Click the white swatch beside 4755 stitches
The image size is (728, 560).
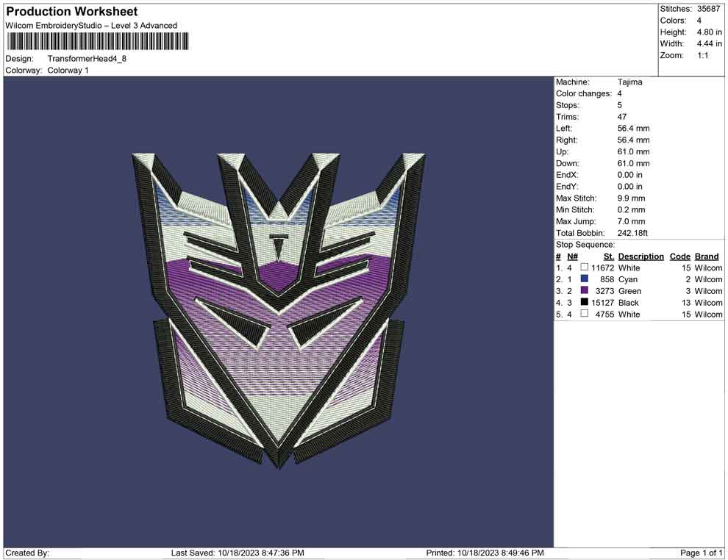tap(585, 314)
